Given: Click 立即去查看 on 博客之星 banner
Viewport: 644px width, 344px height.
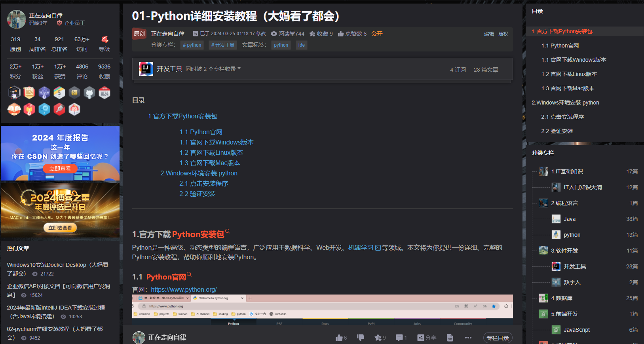Looking at the screenshot, I should pyautogui.click(x=60, y=228).
